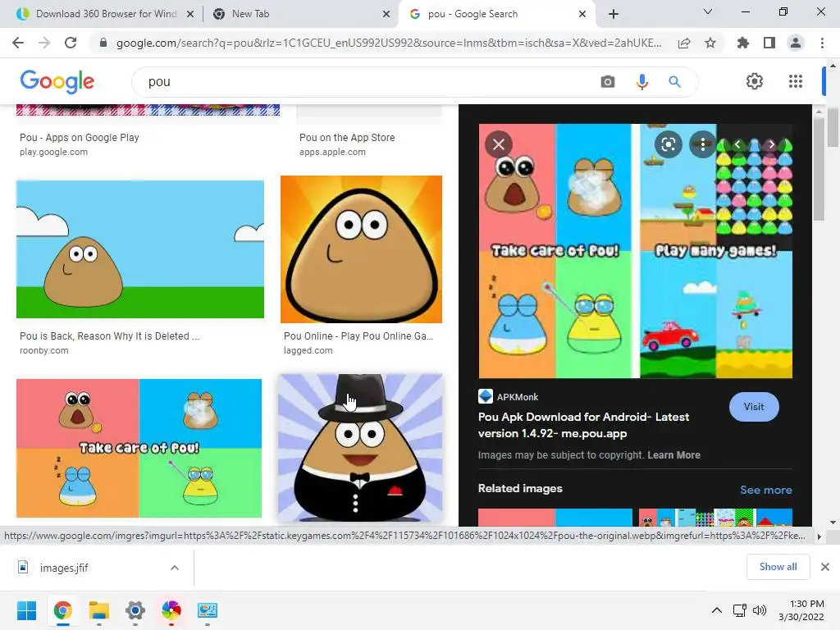
Task: Open the Chrome profile avatar
Action: tap(796, 43)
